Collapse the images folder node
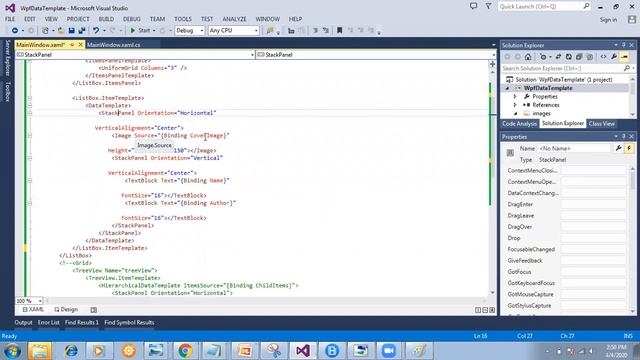 (x=515, y=114)
